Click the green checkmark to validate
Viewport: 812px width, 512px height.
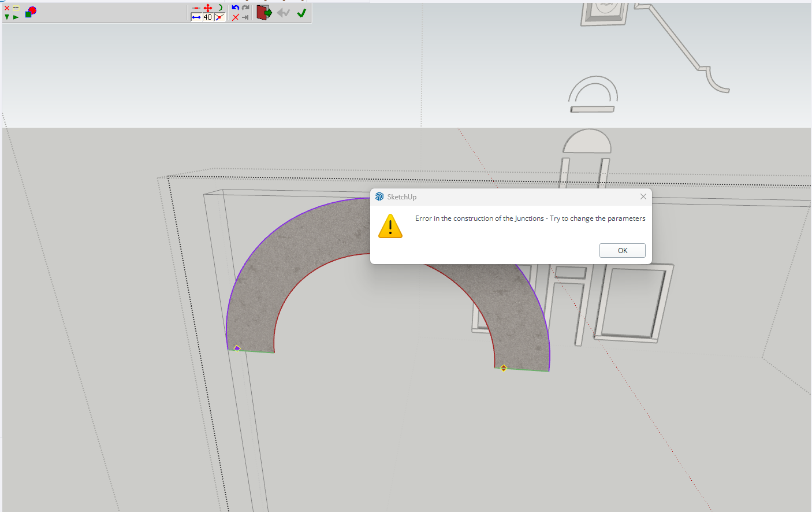click(301, 13)
